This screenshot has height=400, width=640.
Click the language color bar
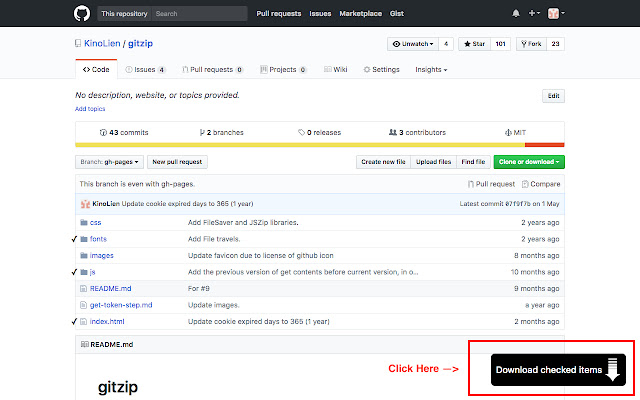(320, 145)
